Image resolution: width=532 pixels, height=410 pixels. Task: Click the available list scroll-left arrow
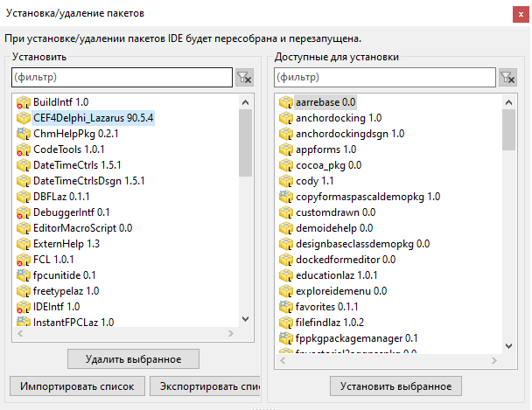[x=283, y=361]
